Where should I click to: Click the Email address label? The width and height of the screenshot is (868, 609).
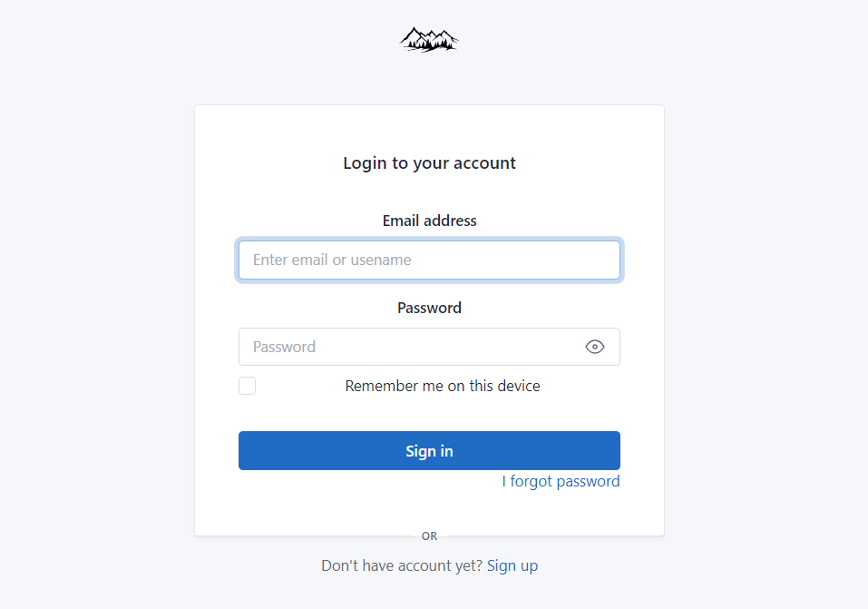[429, 221]
